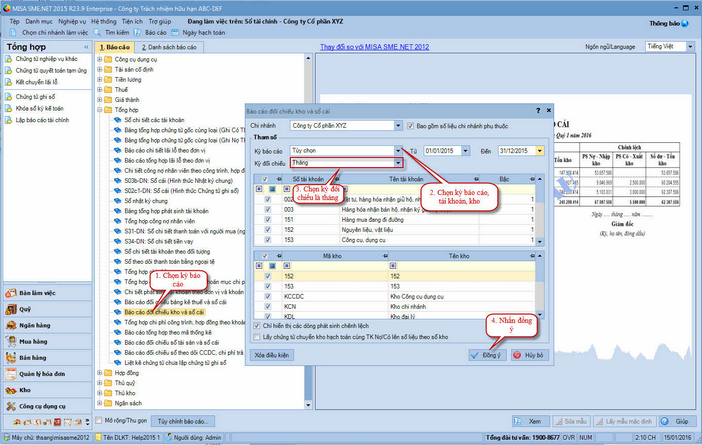Click the Xóa điều kiện button

point(272,355)
